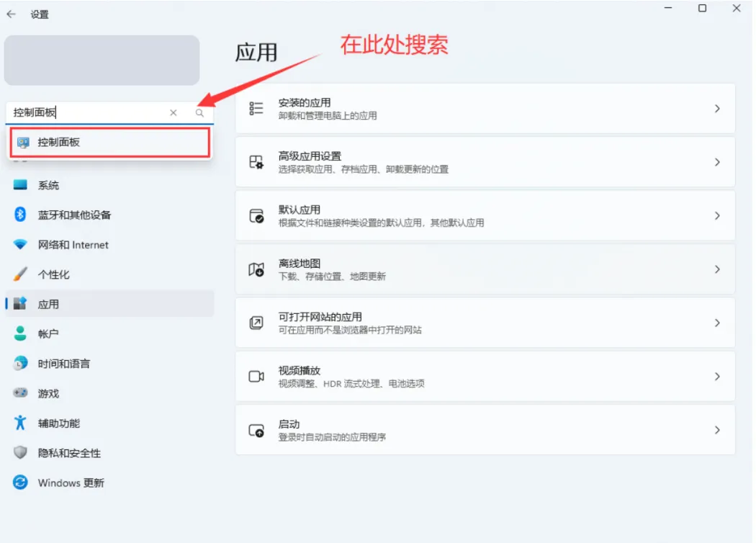This screenshot has height=543, width=756.
Task: Open 游戏 controller icon category
Action: pyautogui.click(x=21, y=393)
